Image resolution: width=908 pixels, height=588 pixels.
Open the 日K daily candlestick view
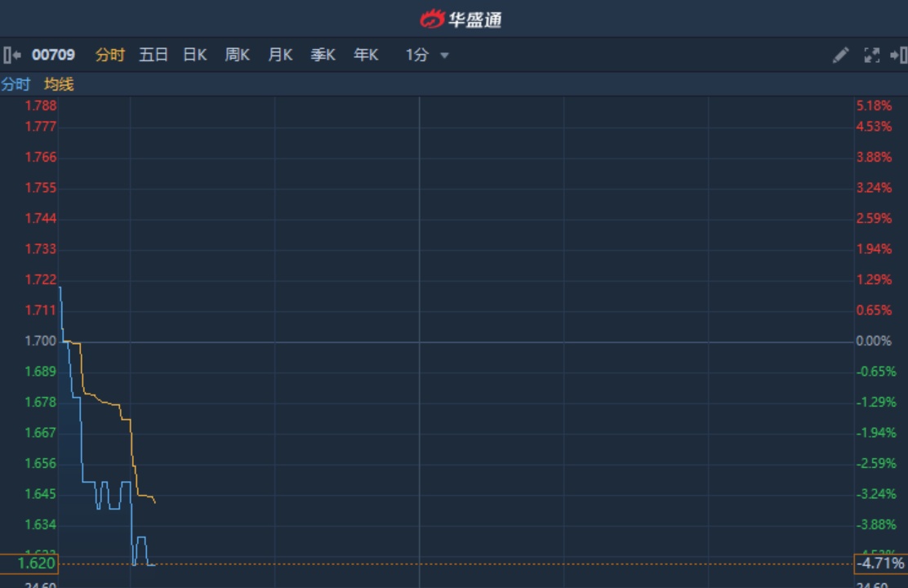(x=195, y=56)
